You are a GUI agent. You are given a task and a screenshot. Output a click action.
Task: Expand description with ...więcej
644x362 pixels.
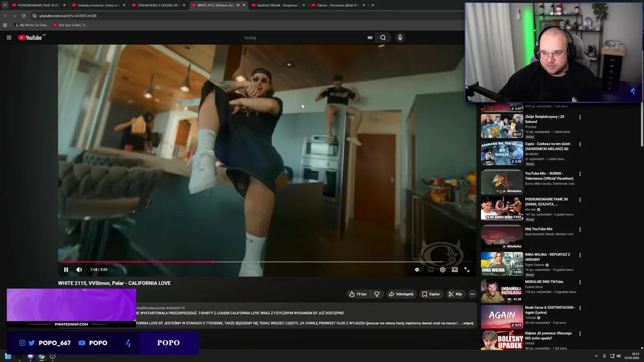(x=467, y=323)
